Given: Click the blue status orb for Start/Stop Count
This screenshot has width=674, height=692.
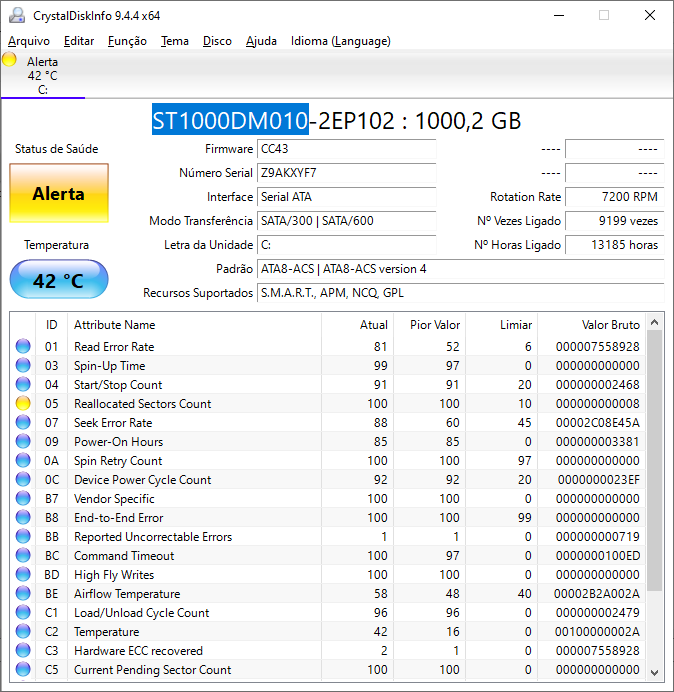Looking at the screenshot, I should coord(23,384).
